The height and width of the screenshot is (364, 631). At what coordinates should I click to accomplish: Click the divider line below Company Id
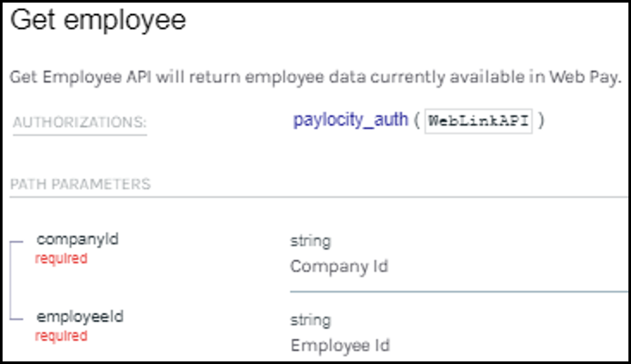(459, 292)
